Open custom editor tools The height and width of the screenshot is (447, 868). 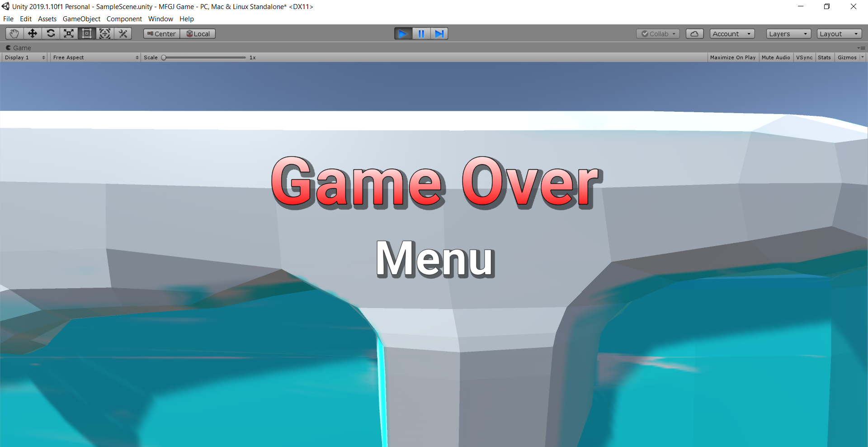(123, 33)
